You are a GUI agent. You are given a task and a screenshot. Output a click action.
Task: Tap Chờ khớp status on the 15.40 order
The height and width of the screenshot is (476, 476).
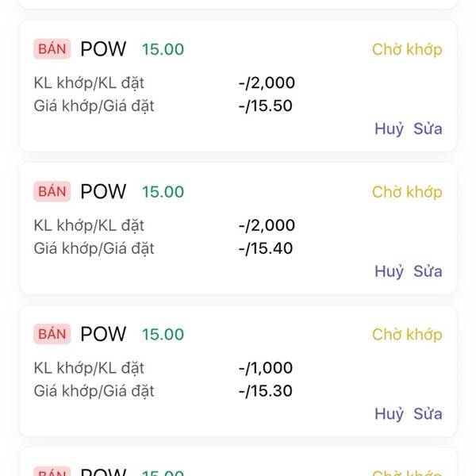click(407, 192)
